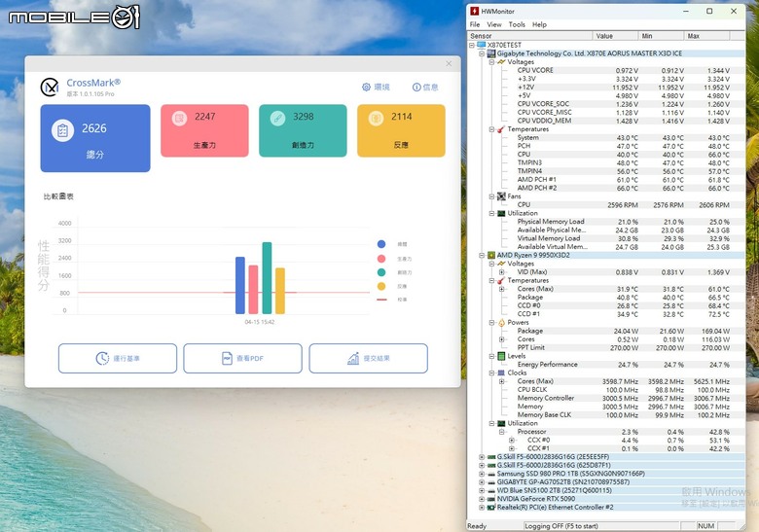Open the HWMonitor Tools menu
This screenshot has height=532, width=759.
tap(517, 24)
